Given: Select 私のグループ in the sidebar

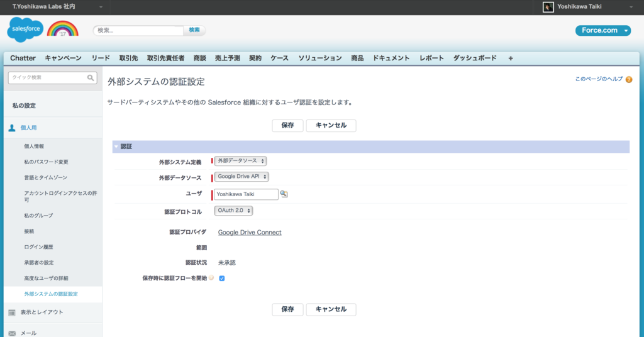Looking at the screenshot, I should (x=38, y=216).
